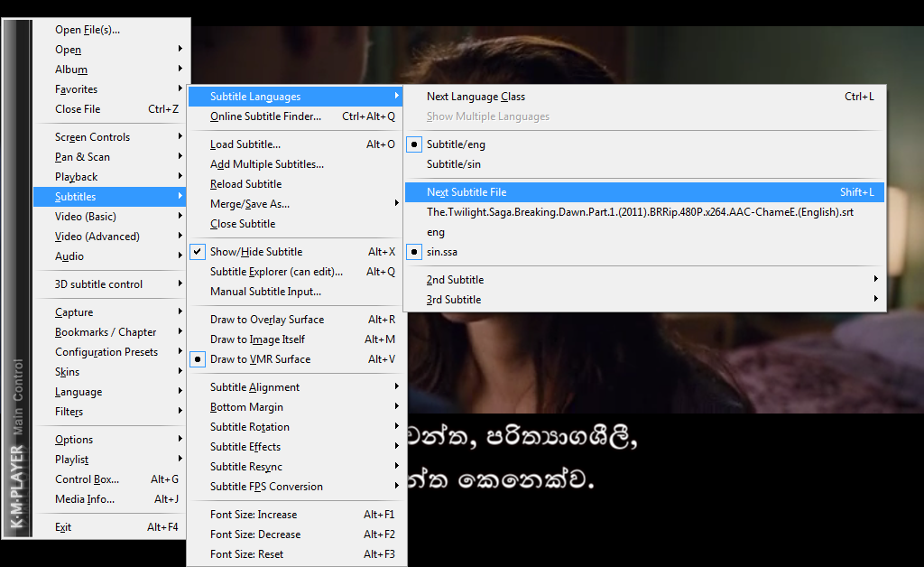The height and width of the screenshot is (567, 924).
Task: Open the main menu's Open submenu
Action: [110, 50]
